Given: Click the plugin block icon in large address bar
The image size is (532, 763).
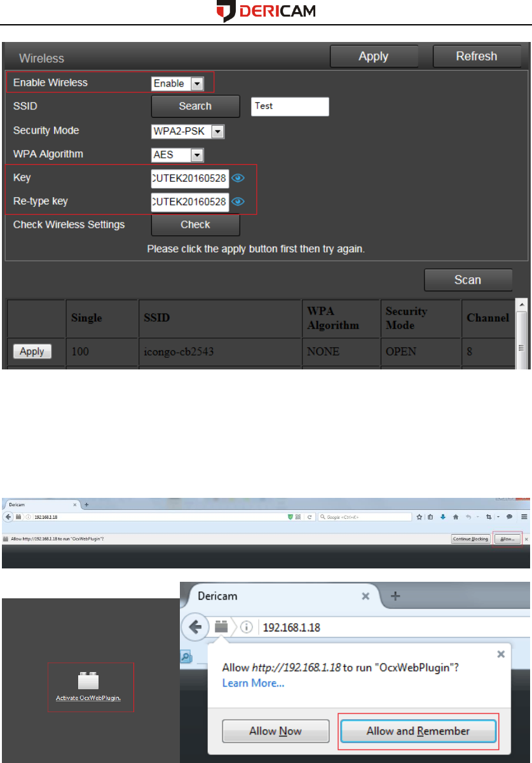Looking at the screenshot, I should point(221,628).
